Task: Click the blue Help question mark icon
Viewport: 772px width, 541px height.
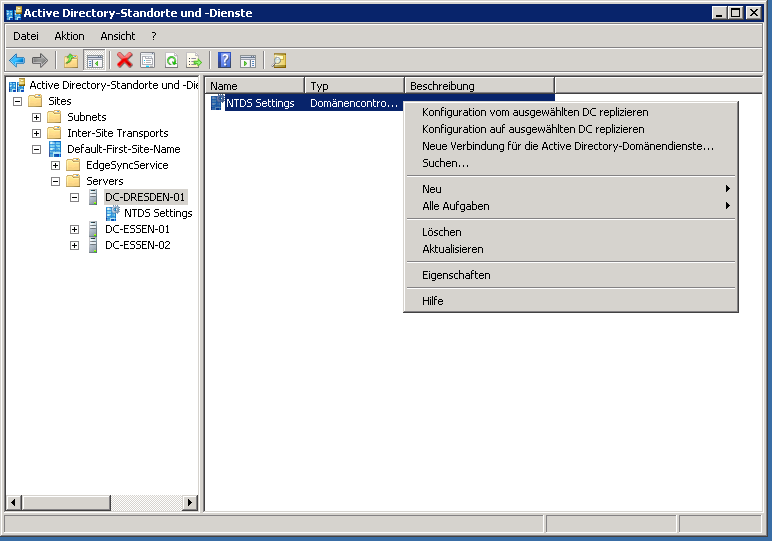Action: click(x=225, y=61)
